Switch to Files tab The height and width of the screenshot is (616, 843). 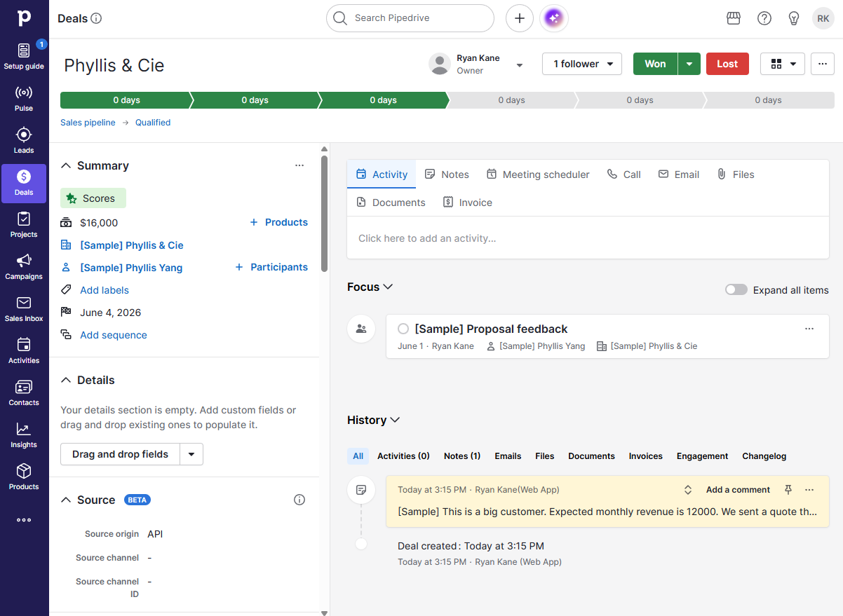click(736, 174)
